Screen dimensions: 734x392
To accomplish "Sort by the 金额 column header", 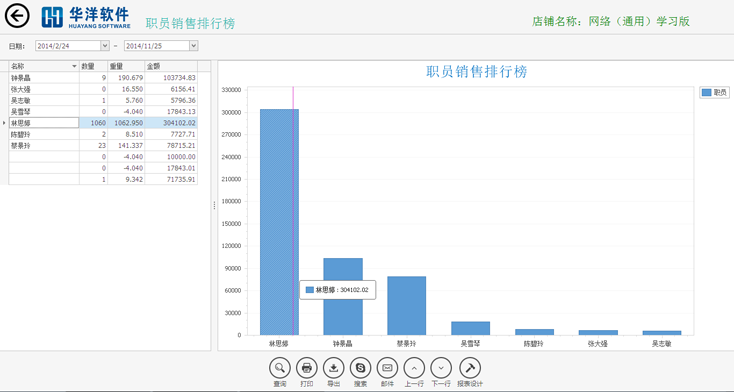I will [x=171, y=67].
